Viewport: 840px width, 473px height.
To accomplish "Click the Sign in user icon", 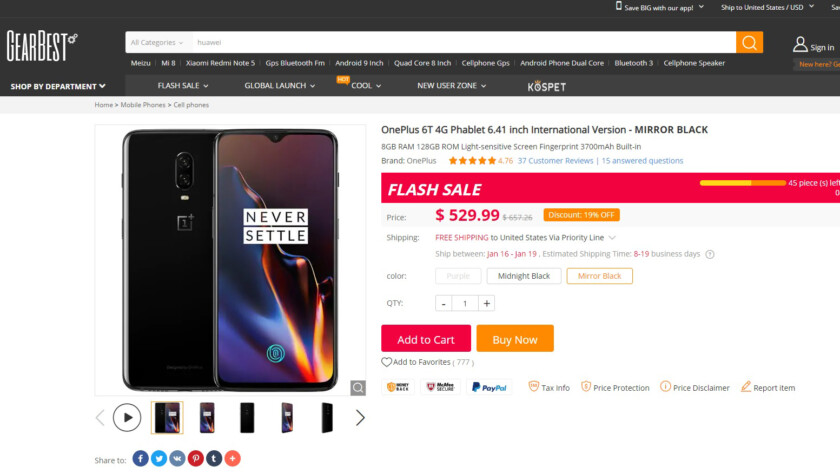I will 800,44.
